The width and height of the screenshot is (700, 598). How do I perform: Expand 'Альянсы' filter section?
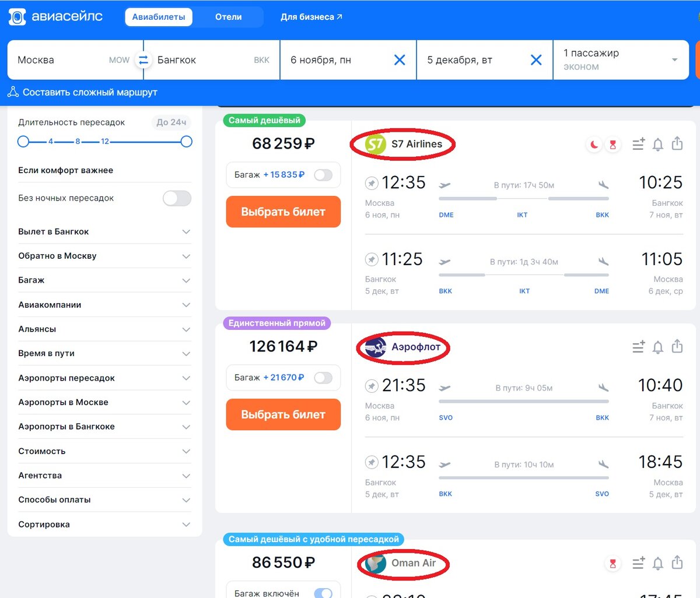pyautogui.click(x=104, y=329)
